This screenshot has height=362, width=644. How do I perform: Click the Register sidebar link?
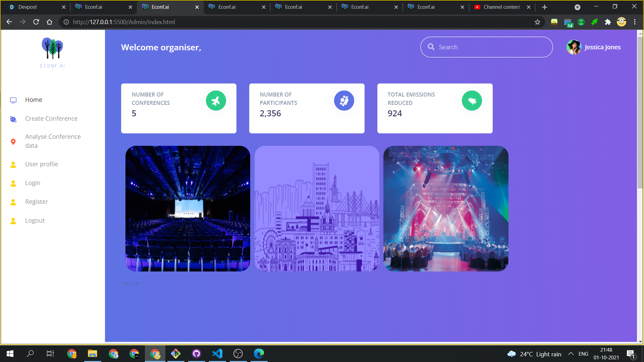36,201
